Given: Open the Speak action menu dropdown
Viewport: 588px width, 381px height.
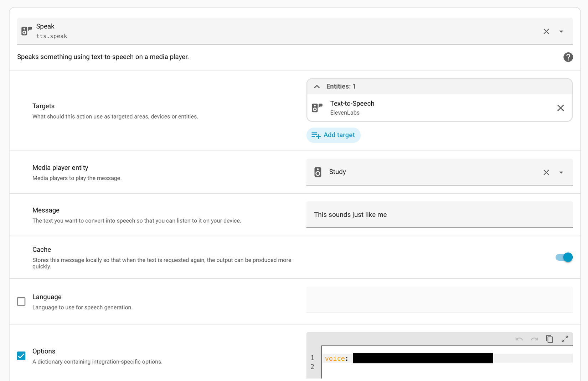Looking at the screenshot, I should point(561,31).
